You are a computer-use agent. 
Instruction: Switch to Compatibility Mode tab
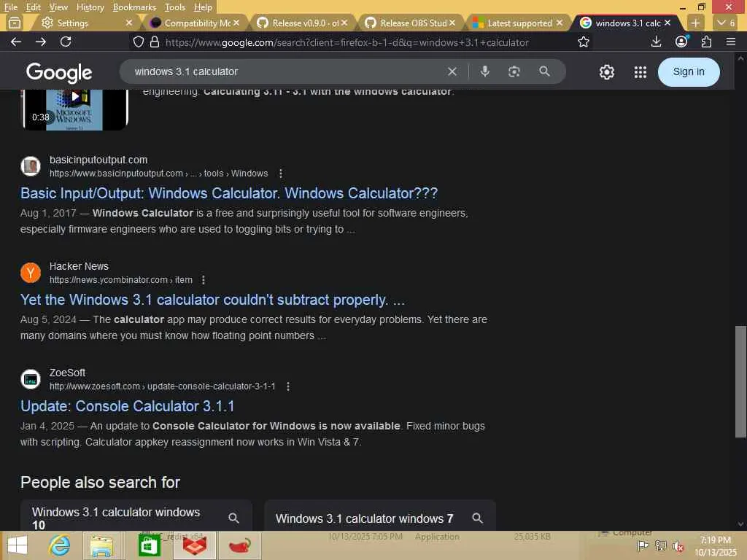(197, 23)
